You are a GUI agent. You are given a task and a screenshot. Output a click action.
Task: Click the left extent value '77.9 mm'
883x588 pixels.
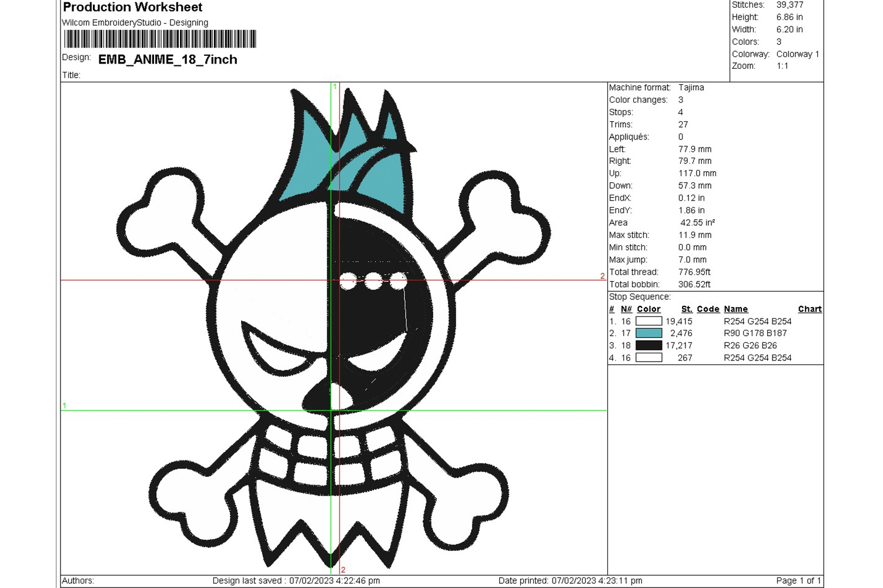coord(695,149)
